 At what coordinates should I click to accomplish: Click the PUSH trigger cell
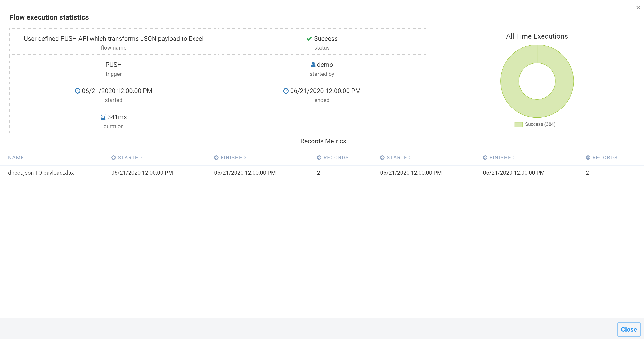(x=113, y=65)
